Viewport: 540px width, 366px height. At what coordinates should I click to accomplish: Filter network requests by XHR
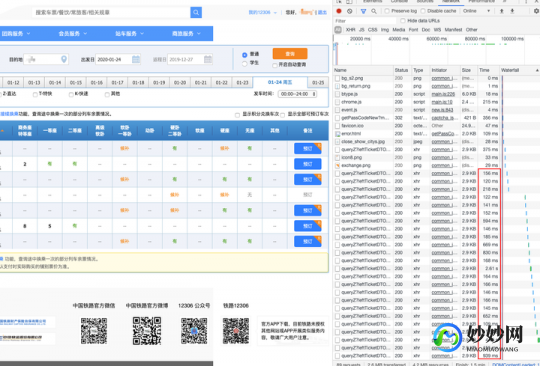click(x=350, y=30)
